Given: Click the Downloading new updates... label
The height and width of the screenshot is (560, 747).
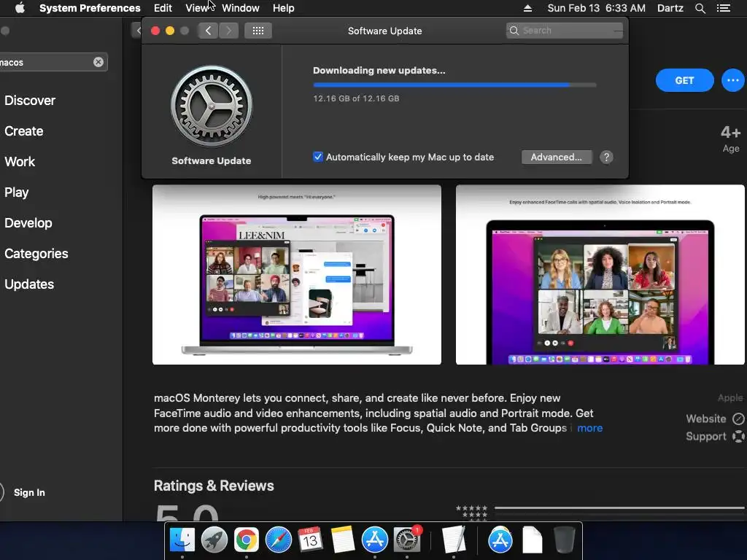Looking at the screenshot, I should 379,71.
